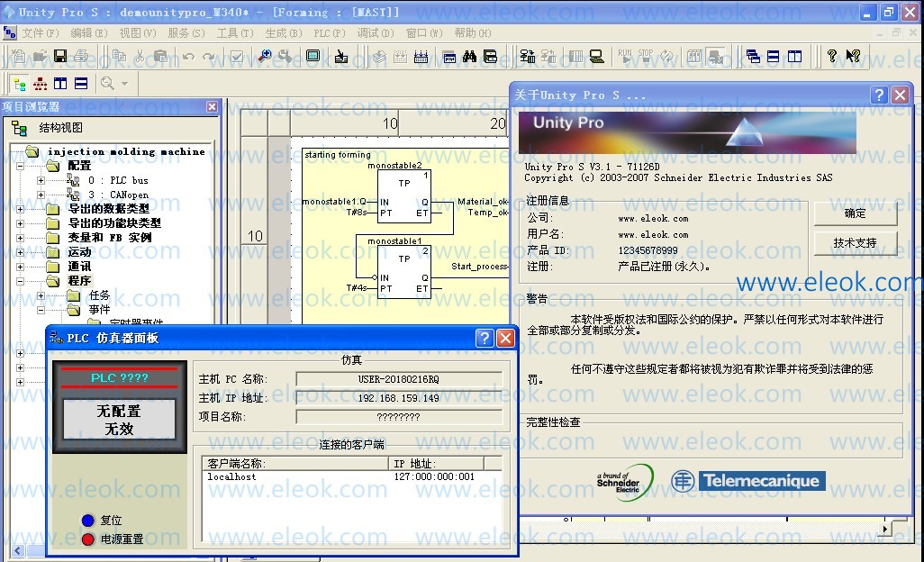
Task: Click the browser panel left scroll arrow
Action: [x=18, y=551]
